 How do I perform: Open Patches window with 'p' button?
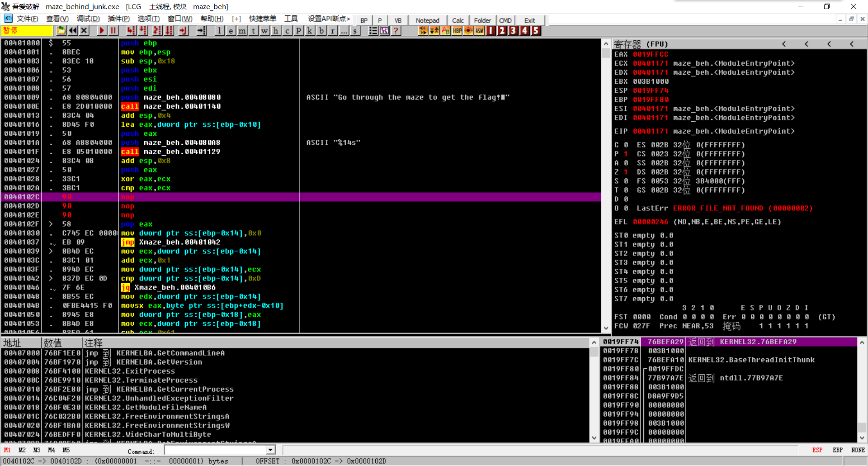coord(298,30)
